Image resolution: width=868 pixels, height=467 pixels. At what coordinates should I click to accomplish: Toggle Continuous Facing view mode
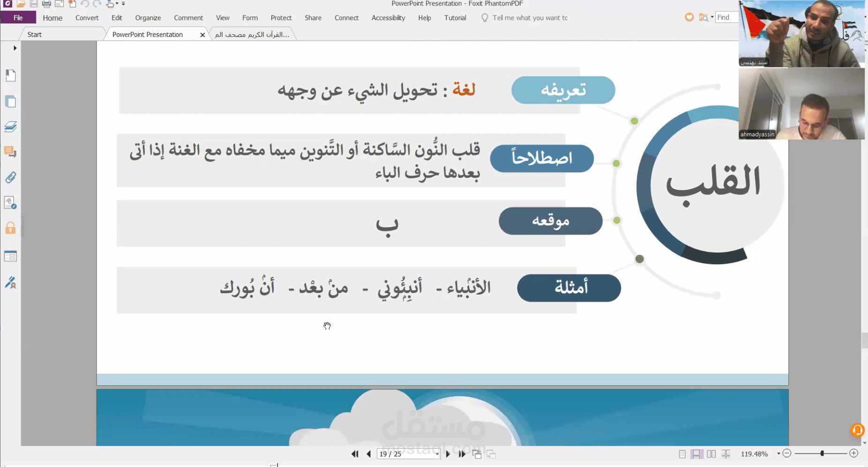[x=727, y=453]
